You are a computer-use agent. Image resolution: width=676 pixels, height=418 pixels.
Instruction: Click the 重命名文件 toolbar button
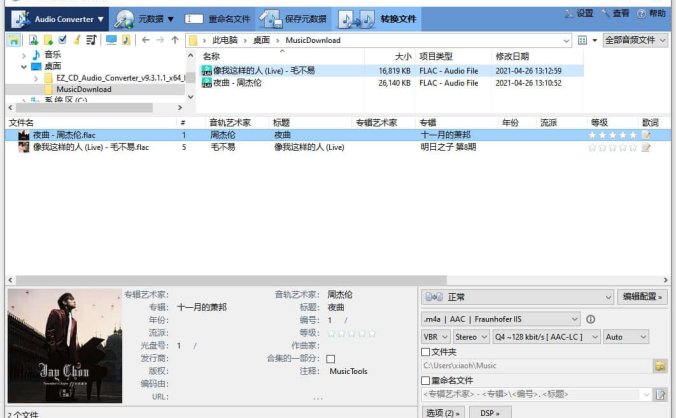pyautogui.click(x=218, y=19)
